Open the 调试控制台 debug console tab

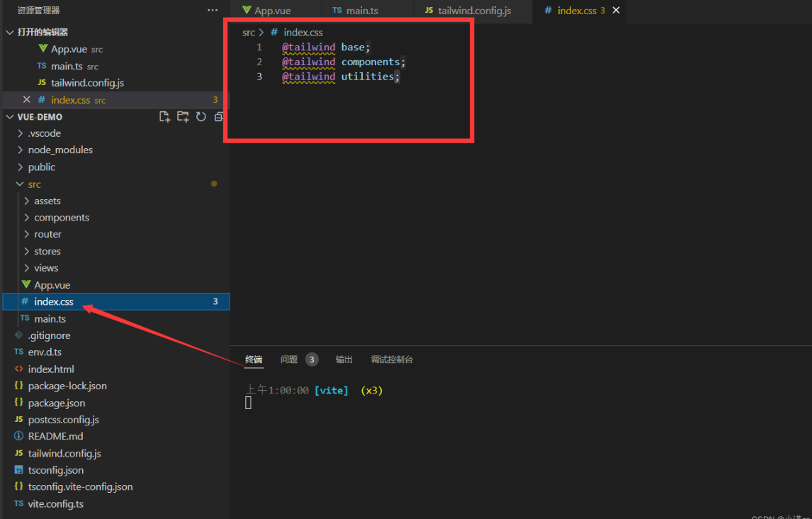pyautogui.click(x=392, y=359)
